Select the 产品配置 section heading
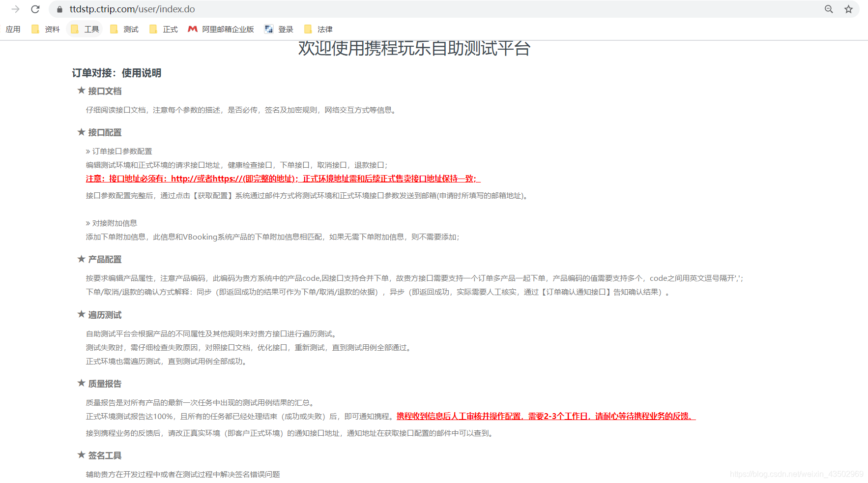 (x=105, y=259)
